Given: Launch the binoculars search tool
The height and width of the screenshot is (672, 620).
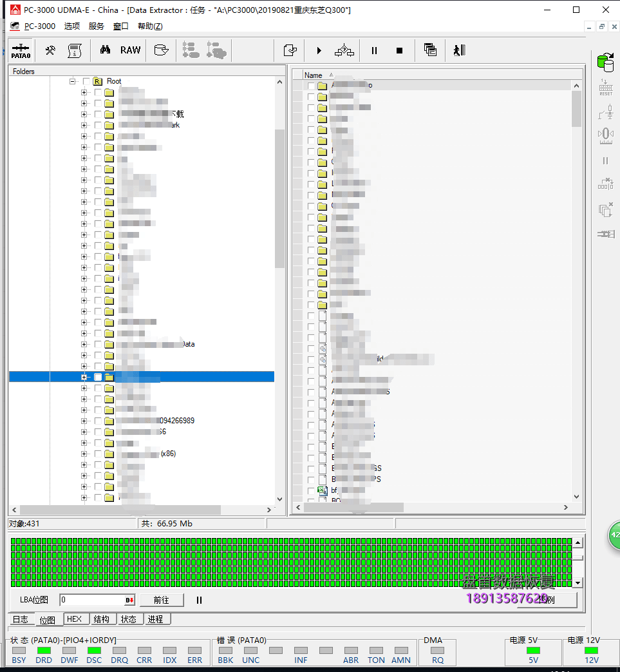Looking at the screenshot, I should (x=105, y=50).
